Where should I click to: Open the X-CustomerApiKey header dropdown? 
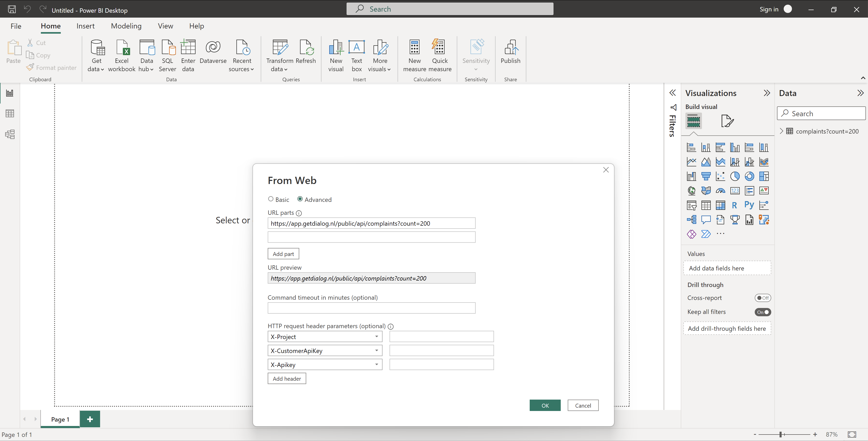(377, 351)
